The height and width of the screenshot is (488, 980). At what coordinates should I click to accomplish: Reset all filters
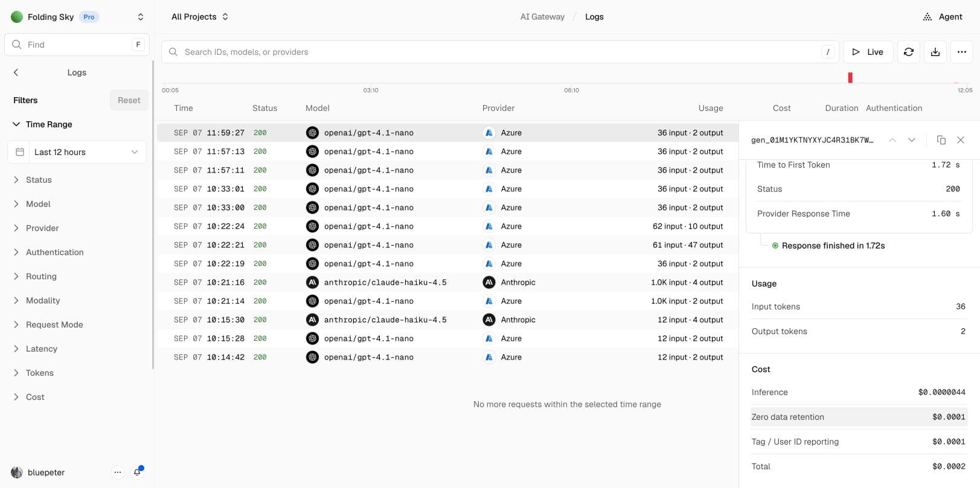(x=129, y=100)
